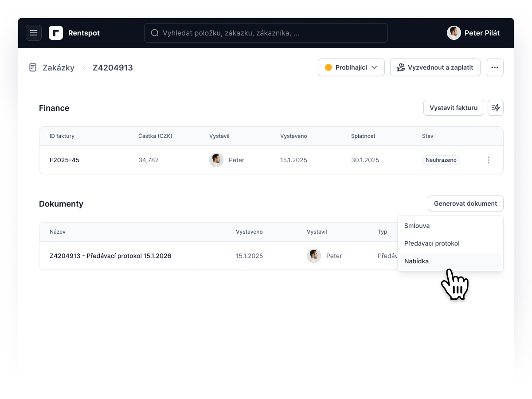The width and height of the screenshot is (532, 399).
Task: Click Vyzvednout a zaplatit button
Action: click(x=435, y=67)
